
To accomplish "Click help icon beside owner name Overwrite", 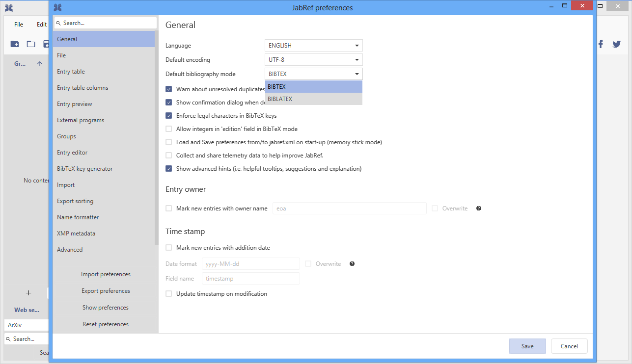I will tap(479, 208).
